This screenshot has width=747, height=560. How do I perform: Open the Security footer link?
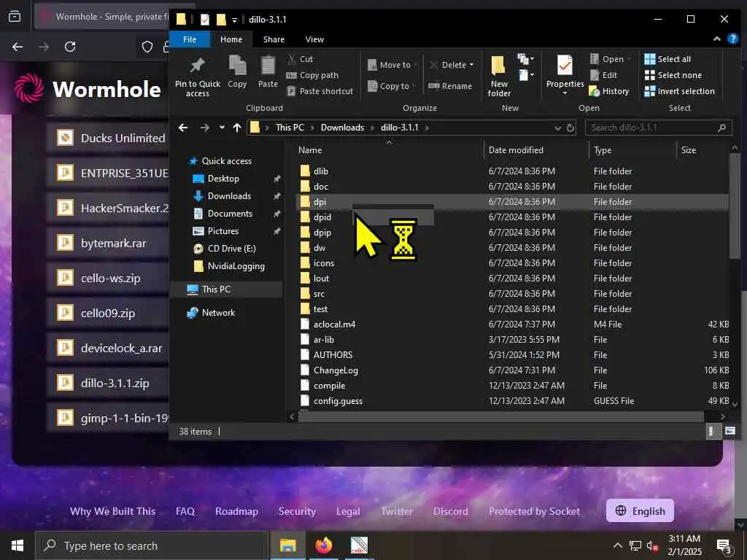pos(297,511)
